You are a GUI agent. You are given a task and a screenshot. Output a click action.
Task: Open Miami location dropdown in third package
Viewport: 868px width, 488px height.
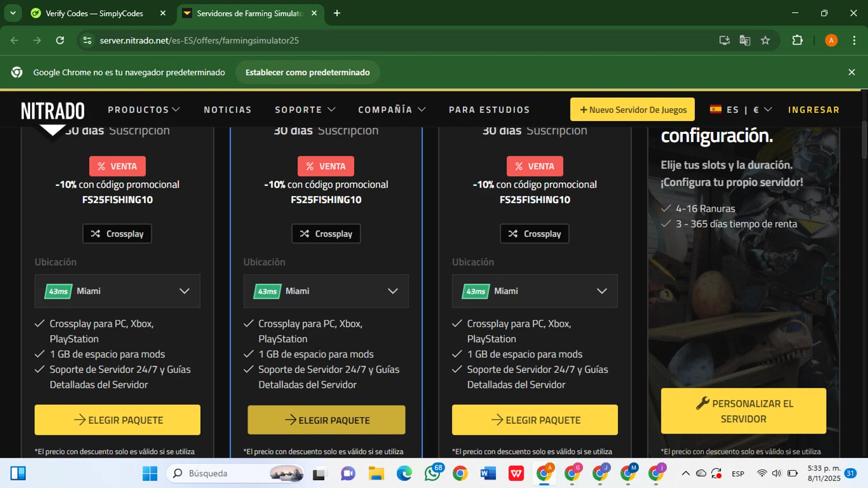[535, 291]
